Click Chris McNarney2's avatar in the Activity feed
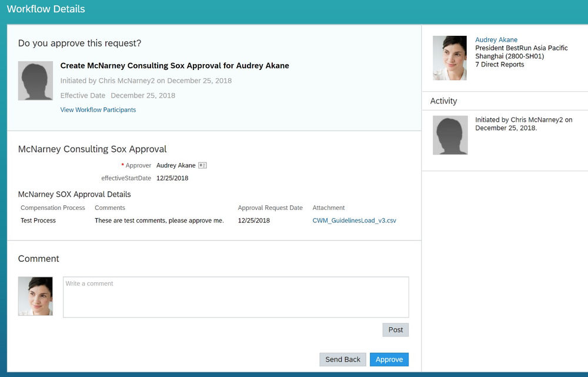Viewport: 588px width, 377px height. (450, 135)
